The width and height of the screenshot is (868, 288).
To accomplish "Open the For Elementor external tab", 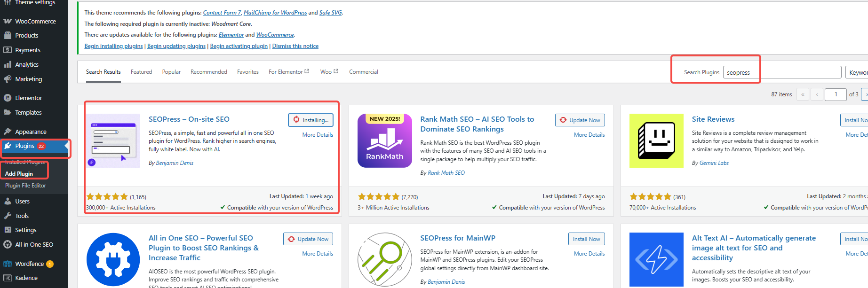I will [288, 72].
